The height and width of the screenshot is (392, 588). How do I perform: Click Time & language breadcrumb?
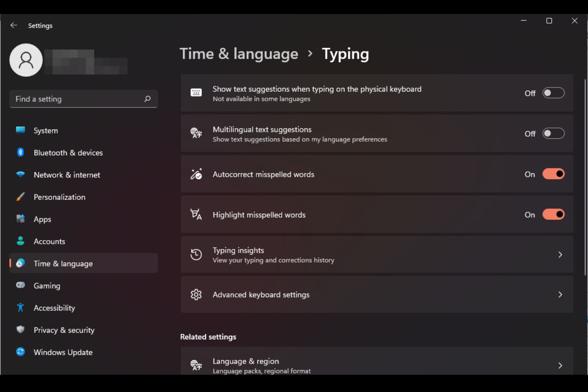click(x=239, y=54)
